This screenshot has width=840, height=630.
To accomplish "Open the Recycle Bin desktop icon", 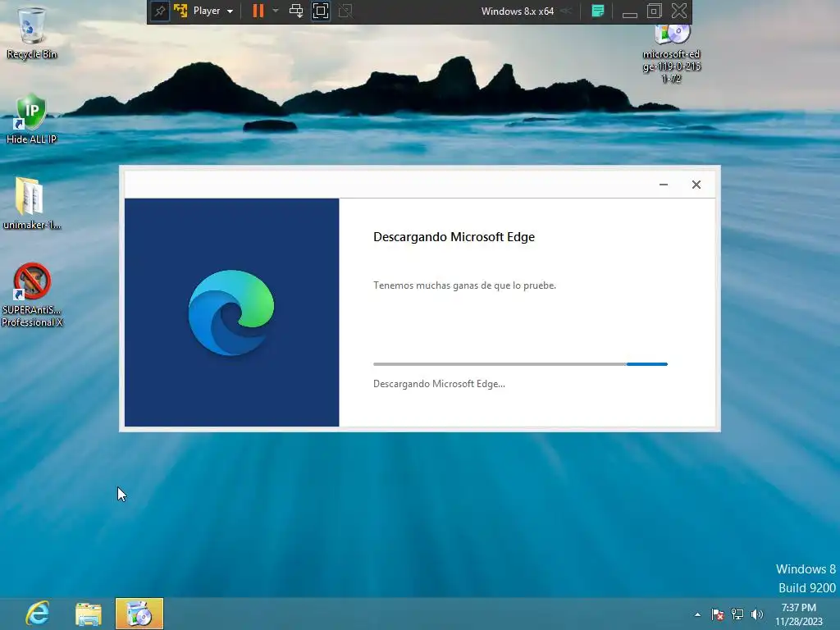I will point(32,32).
